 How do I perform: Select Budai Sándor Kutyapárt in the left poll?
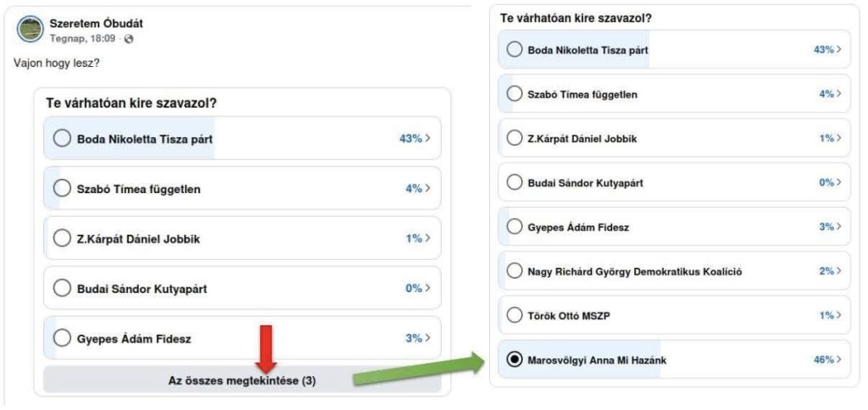(62, 288)
